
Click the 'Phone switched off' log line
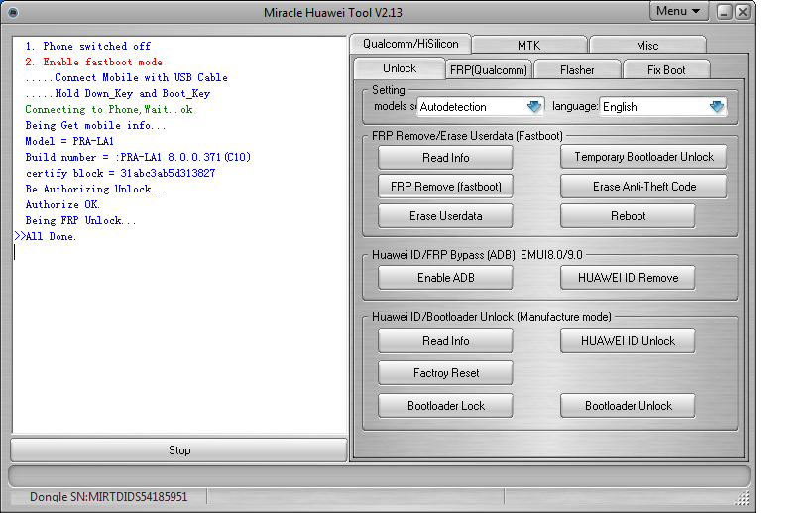(x=88, y=46)
